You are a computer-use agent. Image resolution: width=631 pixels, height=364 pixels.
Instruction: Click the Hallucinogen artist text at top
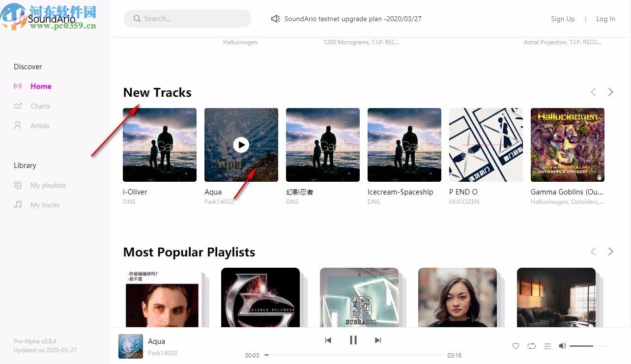(240, 42)
